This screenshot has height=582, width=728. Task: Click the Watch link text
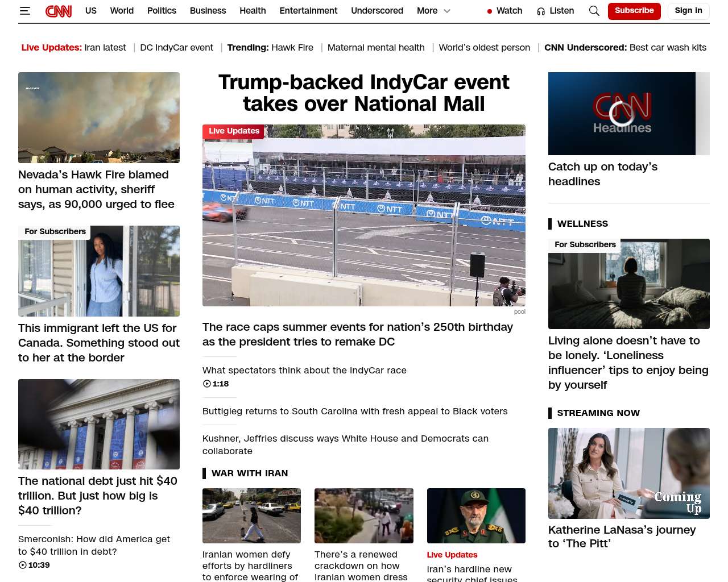(509, 11)
